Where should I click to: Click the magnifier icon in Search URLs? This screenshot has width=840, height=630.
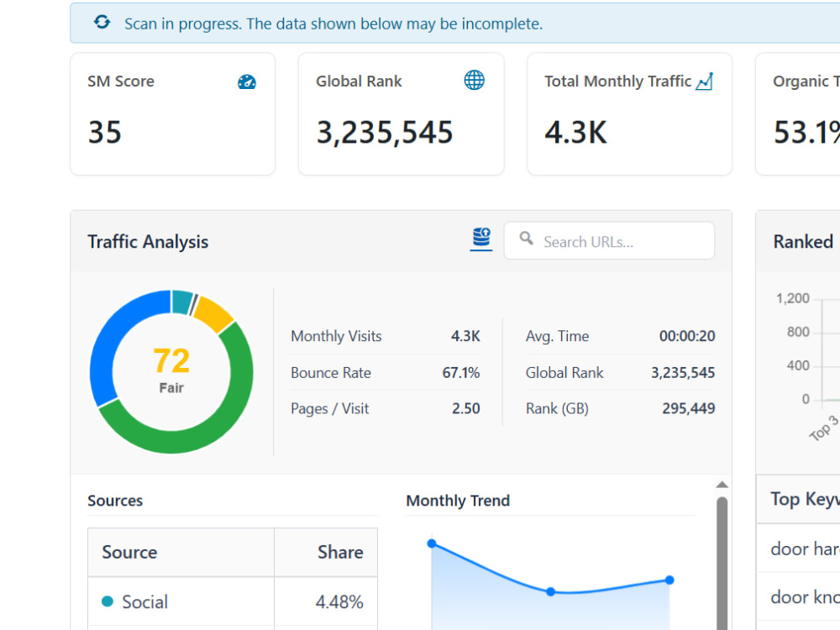coord(526,239)
